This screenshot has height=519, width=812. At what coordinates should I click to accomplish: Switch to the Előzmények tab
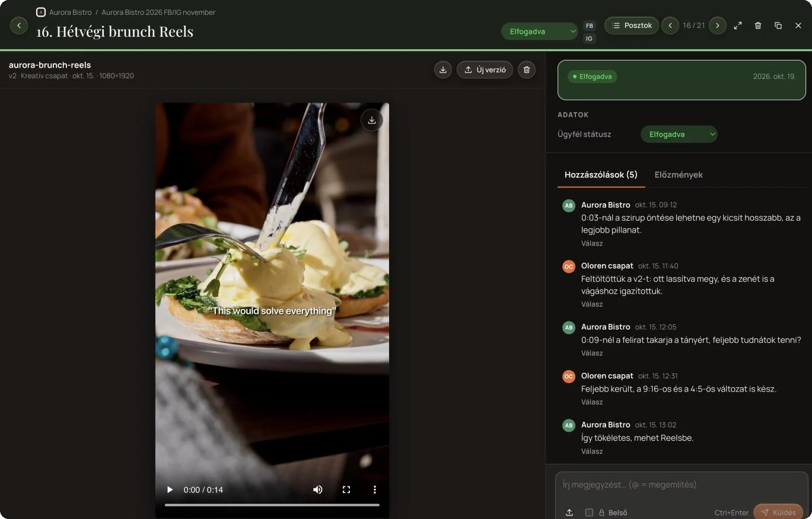tap(679, 174)
